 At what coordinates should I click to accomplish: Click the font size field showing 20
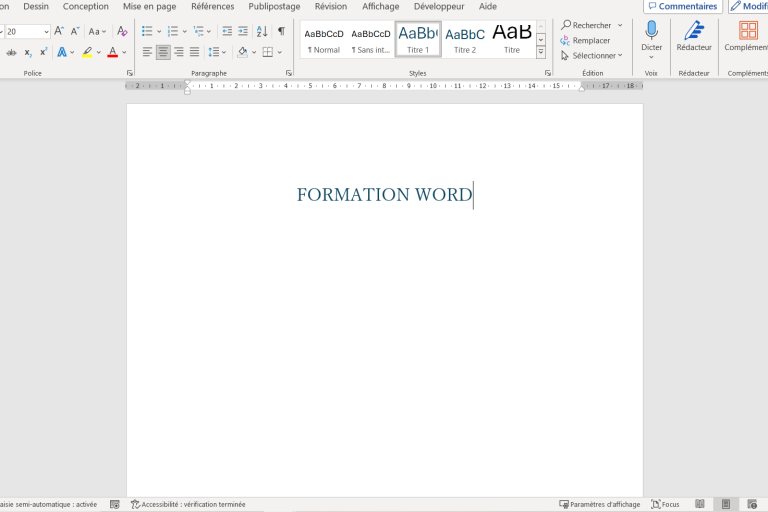click(x=23, y=31)
